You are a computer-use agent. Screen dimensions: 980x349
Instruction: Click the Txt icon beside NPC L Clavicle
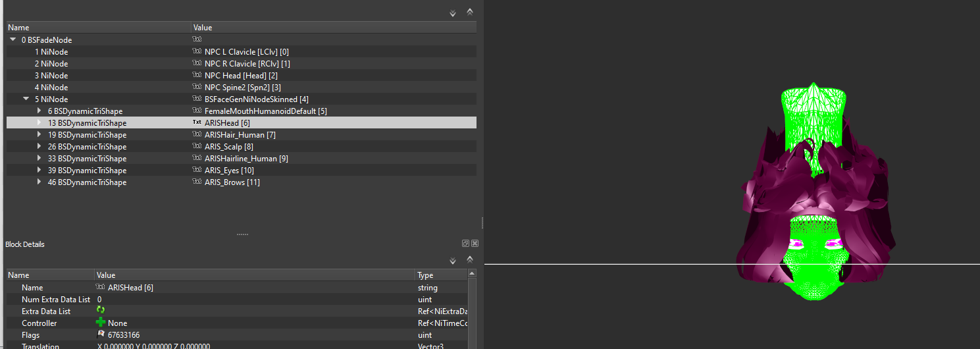[197, 51]
